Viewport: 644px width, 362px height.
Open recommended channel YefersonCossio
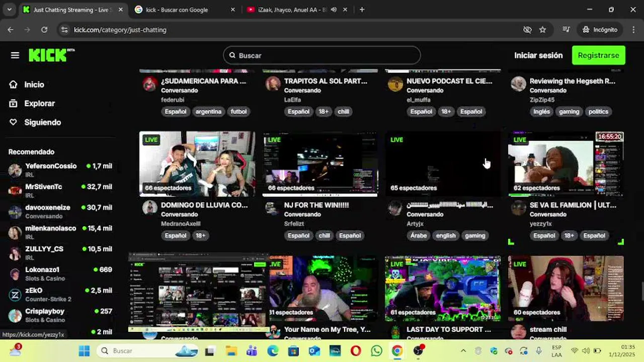tap(60, 170)
